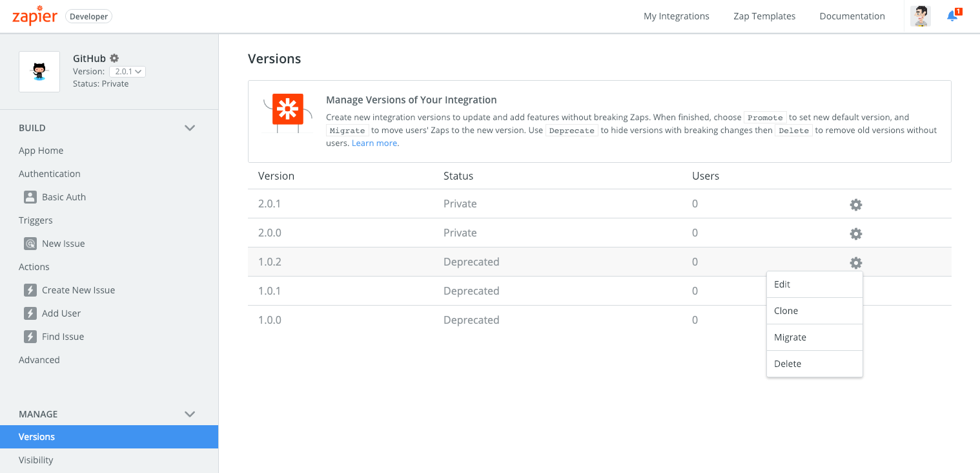Select Delete in the version menu

pyautogui.click(x=815, y=364)
